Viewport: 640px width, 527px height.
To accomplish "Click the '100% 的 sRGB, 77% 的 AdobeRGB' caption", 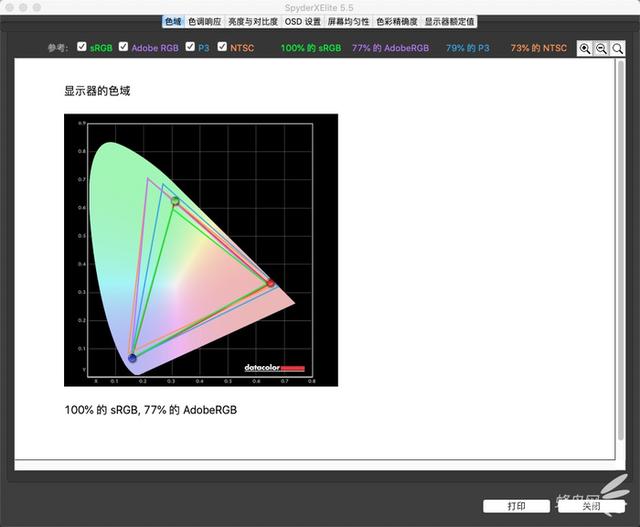I will point(151,410).
